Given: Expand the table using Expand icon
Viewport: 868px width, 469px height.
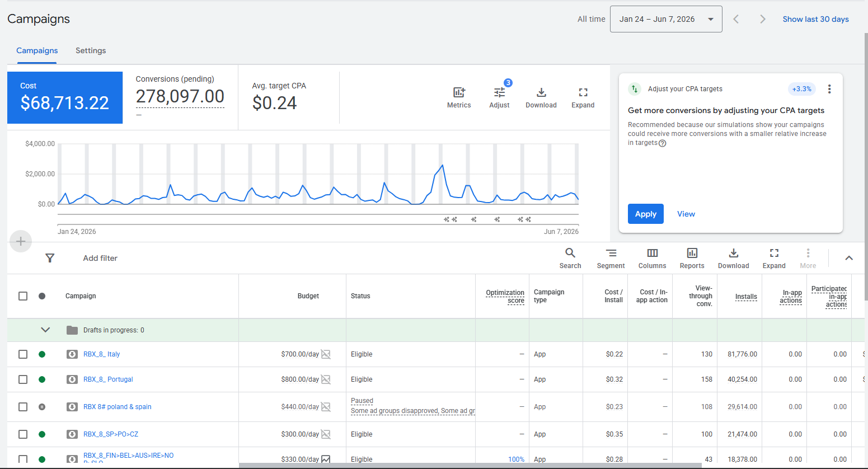Looking at the screenshot, I should tap(774, 253).
